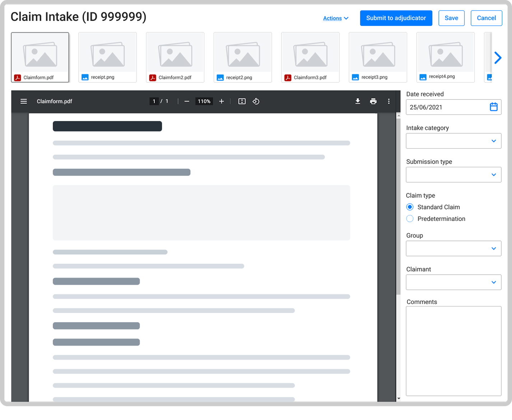Select the Standard Claim radio button
The height and width of the screenshot is (420, 512).
pos(410,207)
